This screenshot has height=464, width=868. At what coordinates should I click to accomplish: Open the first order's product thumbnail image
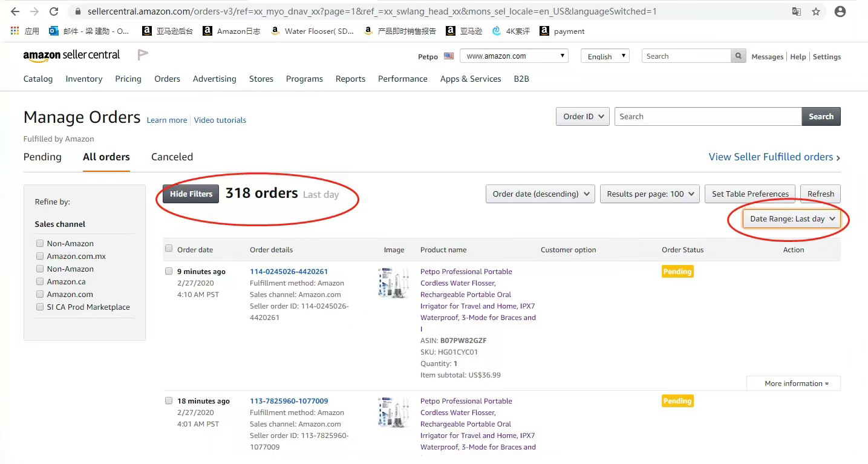[394, 283]
